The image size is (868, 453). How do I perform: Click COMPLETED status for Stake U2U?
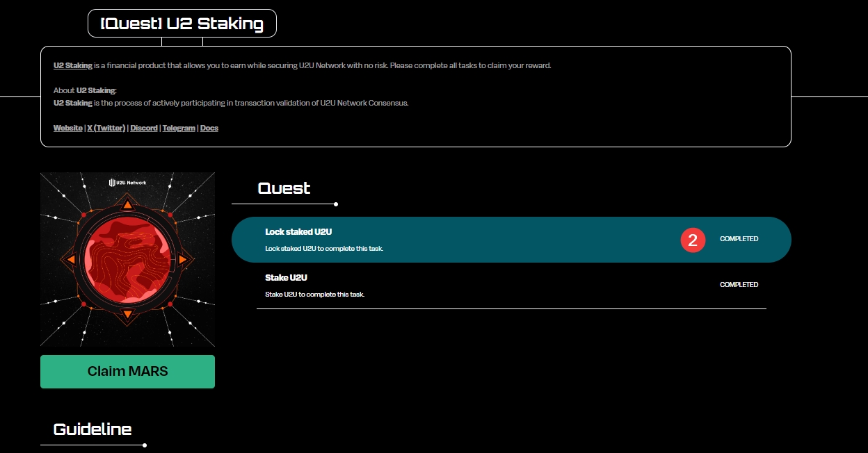point(739,285)
